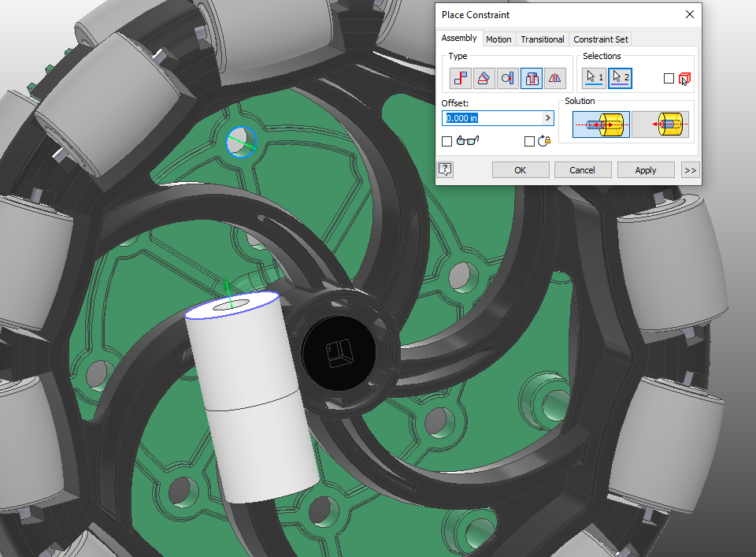Switch to the Constraint Set tab
Screen dimensions: 756x557
601,39
